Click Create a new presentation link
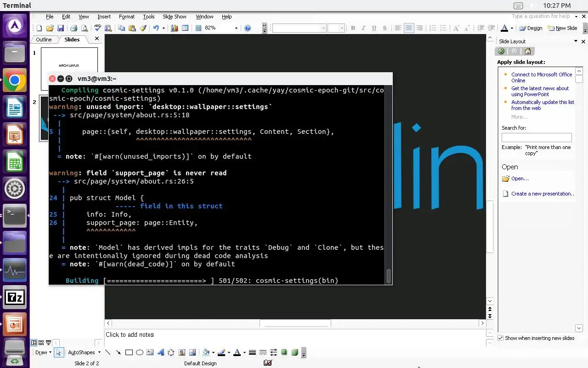 click(x=543, y=194)
